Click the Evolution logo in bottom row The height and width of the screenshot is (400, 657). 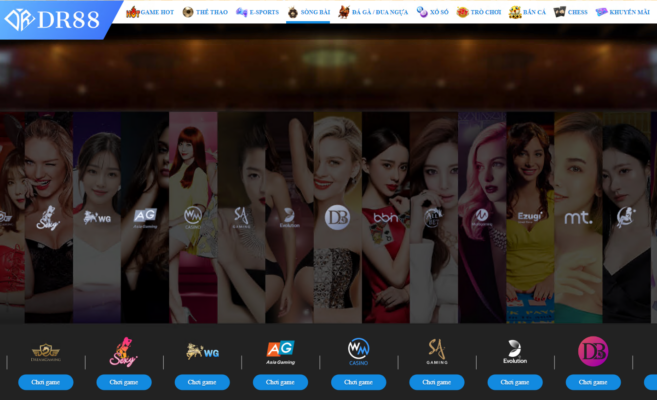pos(515,351)
